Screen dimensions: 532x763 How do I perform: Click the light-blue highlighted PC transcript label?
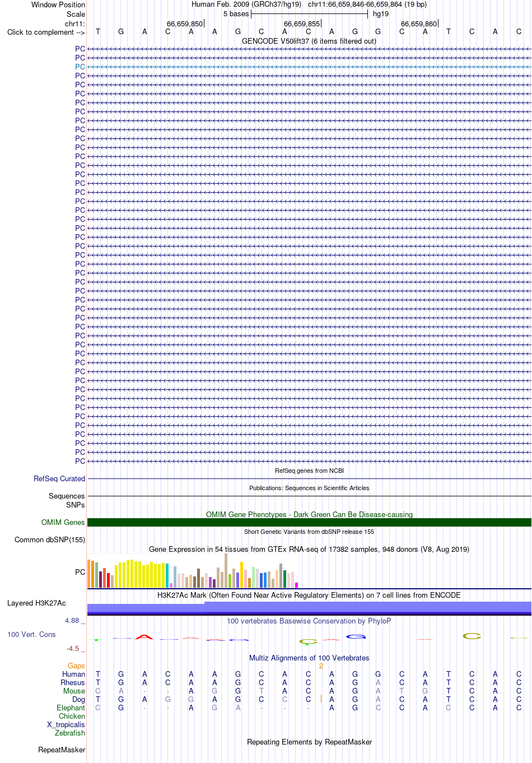[80, 67]
